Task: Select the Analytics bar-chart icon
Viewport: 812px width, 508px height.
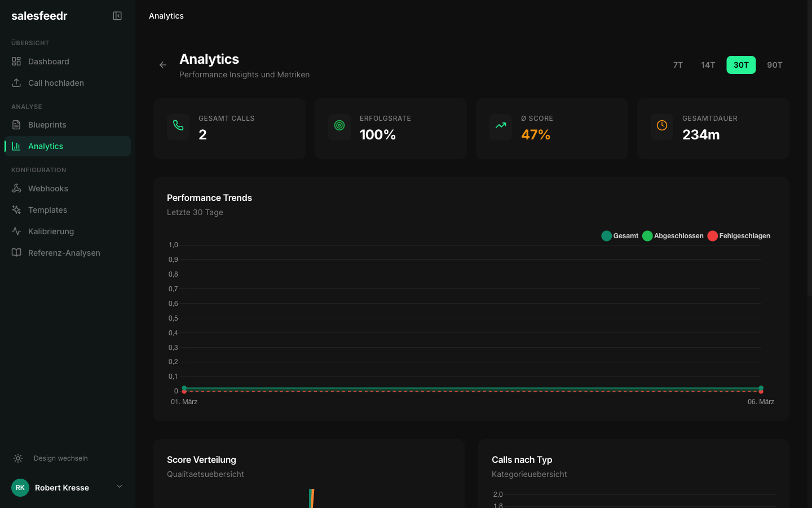Action: [x=17, y=146]
